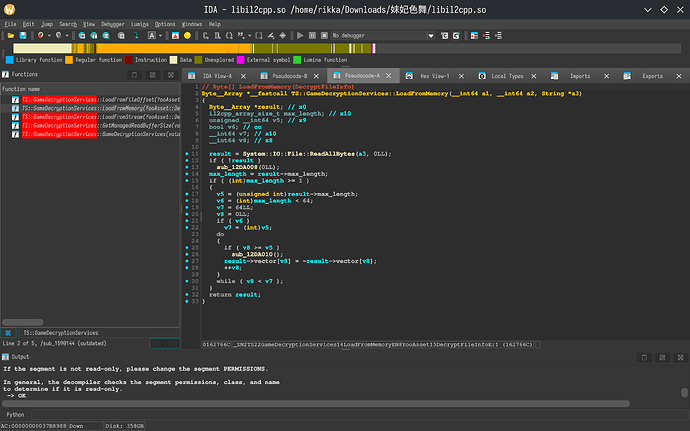Click the 'Function name' column header
The height and width of the screenshot is (431, 690).
(x=91, y=89)
